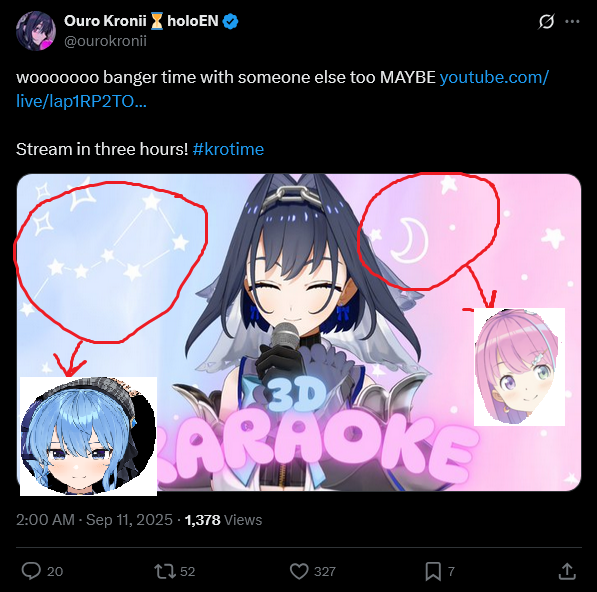Click the blue verified badge
Viewport: 597px width, 592px height.
tap(230, 21)
